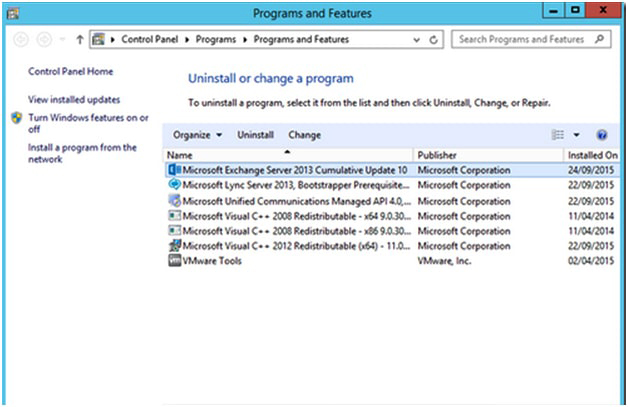Click Microsoft Corporation publisher for Exchange Server
Viewport: 628px width, 407px height.
pos(464,170)
